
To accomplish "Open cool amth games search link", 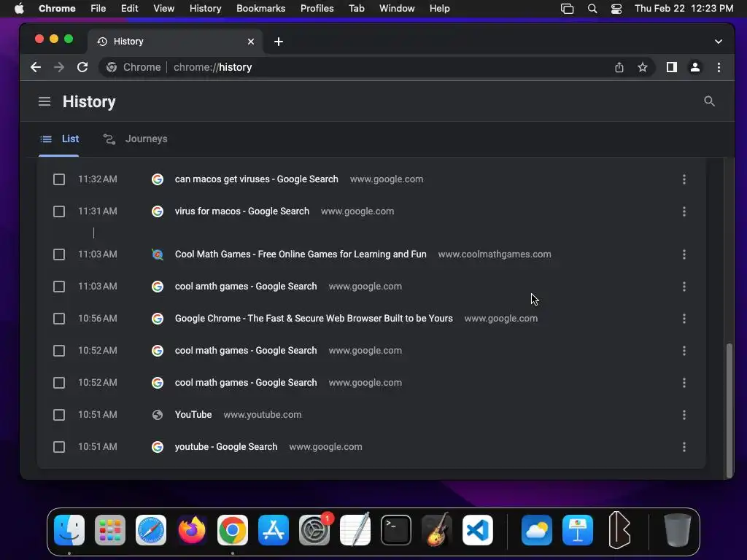I will (246, 286).
